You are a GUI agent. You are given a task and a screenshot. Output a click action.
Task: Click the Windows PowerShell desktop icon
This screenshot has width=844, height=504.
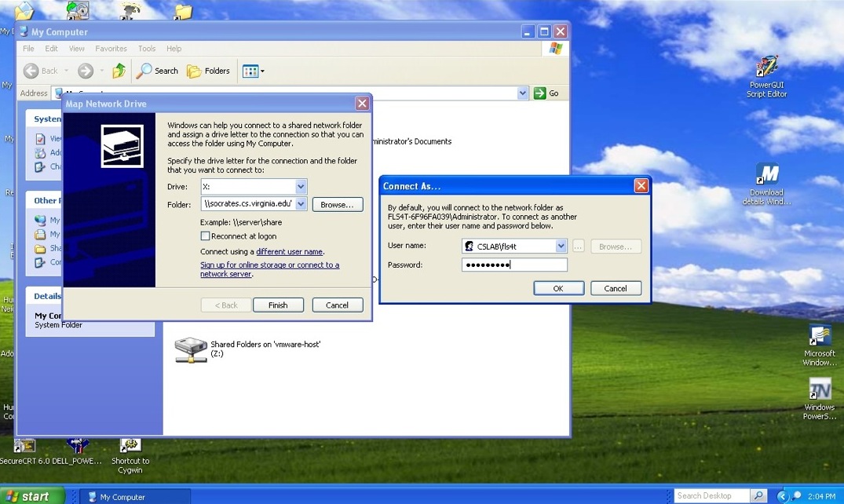click(x=820, y=390)
